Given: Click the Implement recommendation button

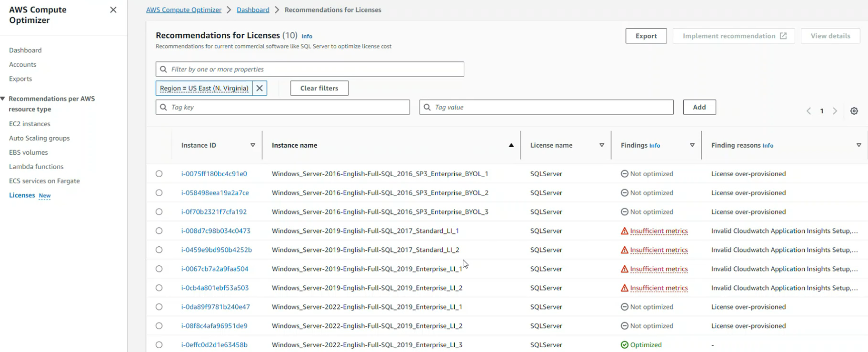Looking at the screenshot, I should tap(734, 36).
